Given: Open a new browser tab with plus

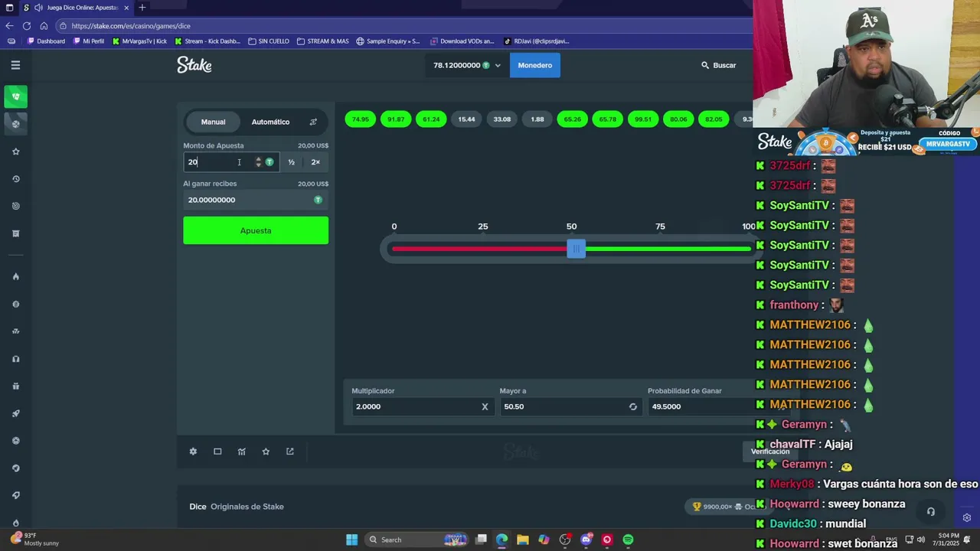Looking at the screenshot, I should (142, 8).
